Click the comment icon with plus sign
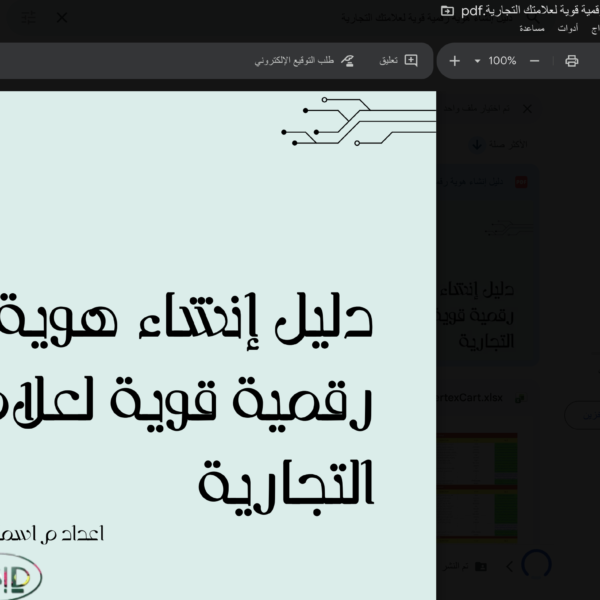The image size is (600, 600). click(411, 60)
